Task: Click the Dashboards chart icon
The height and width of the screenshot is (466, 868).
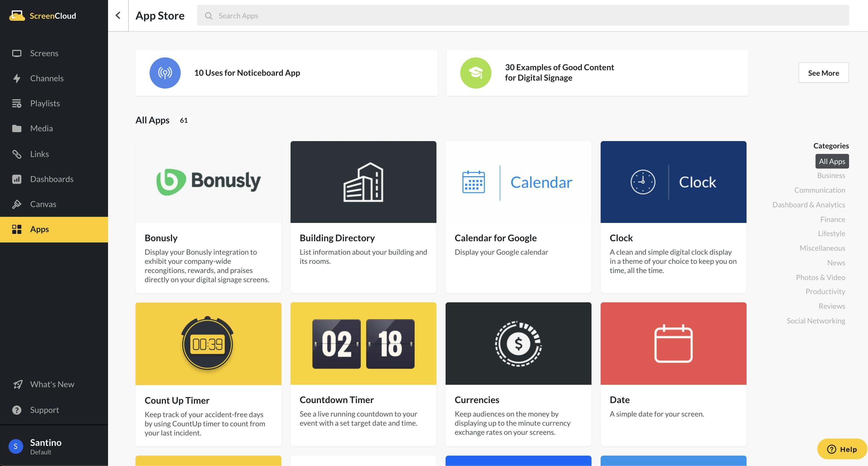Action: coord(16,179)
